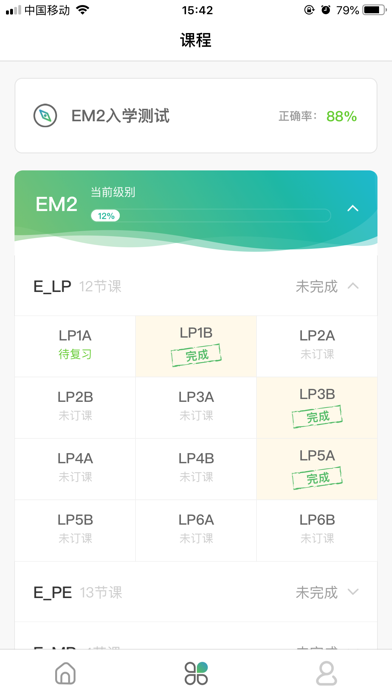Tap the 完成 stamp on LP5A
Image resolution: width=392 pixels, height=696 pixels.
pyautogui.click(x=317, y=478)
